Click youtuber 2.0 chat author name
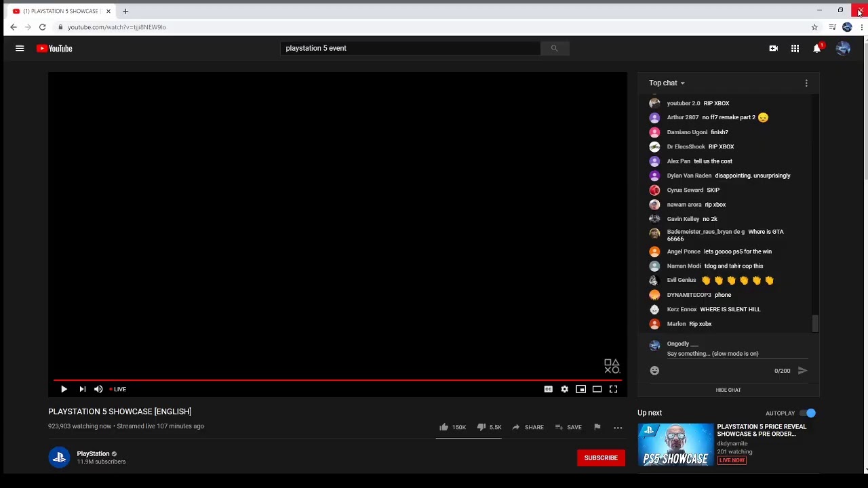Image resolution: width=868 pixels, height=488 pixels. [683, 103]
